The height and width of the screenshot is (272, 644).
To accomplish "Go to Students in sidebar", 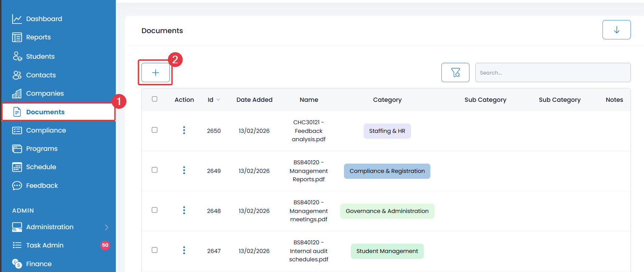I will coord(40,56).
